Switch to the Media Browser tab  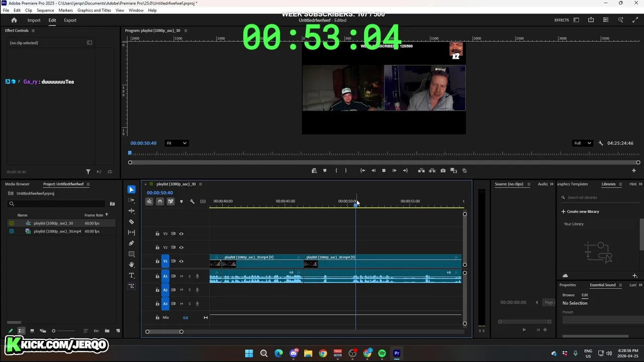[17, 184]
